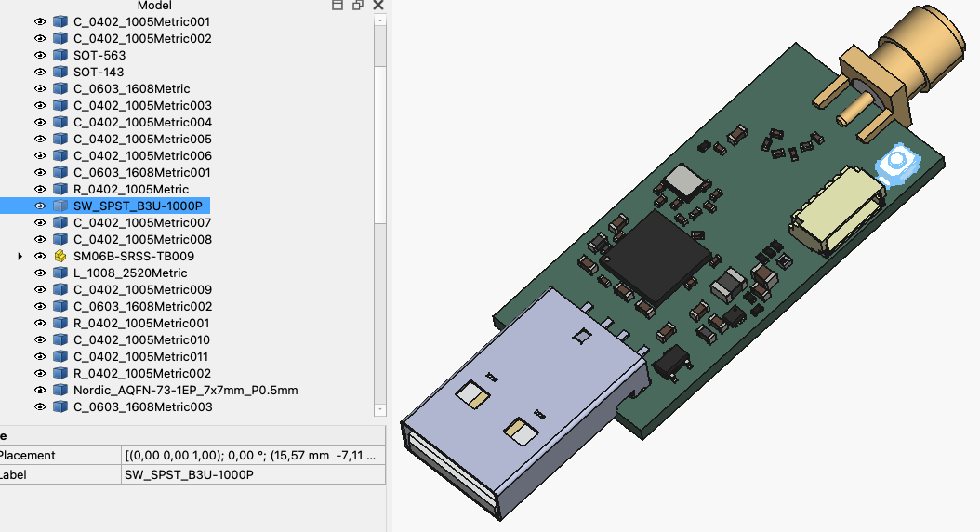Click the C_0402_1005Metric003 cube icon

pos(60,105)
